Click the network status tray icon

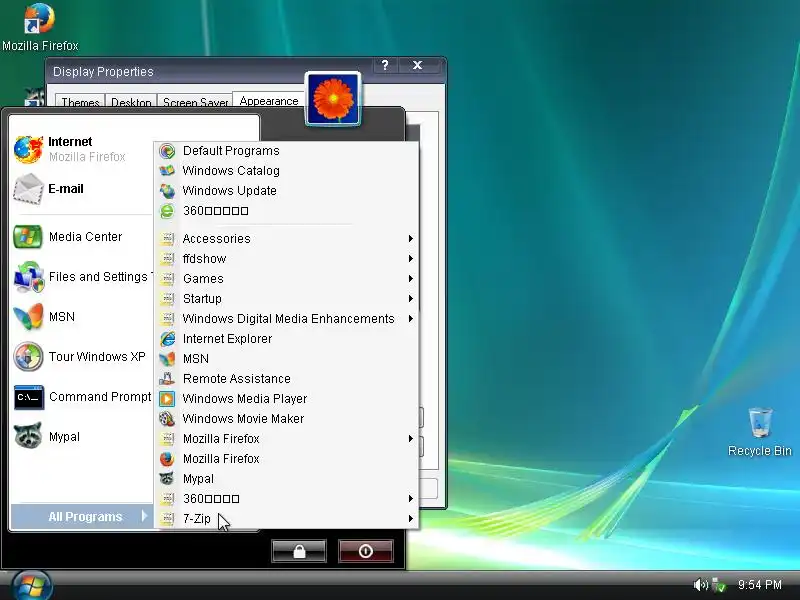pos(719,585)
